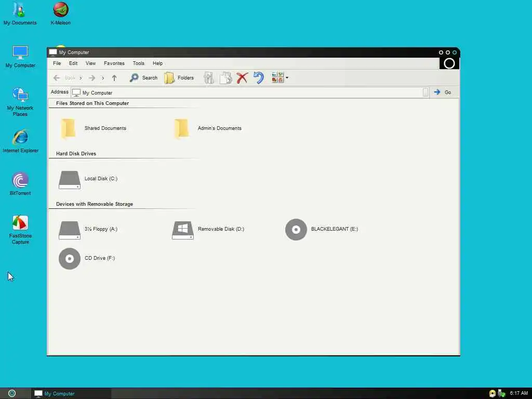532x399 pixels.
Task: Click the blue Undo arrow icon
Action: (x=259, y=78)
